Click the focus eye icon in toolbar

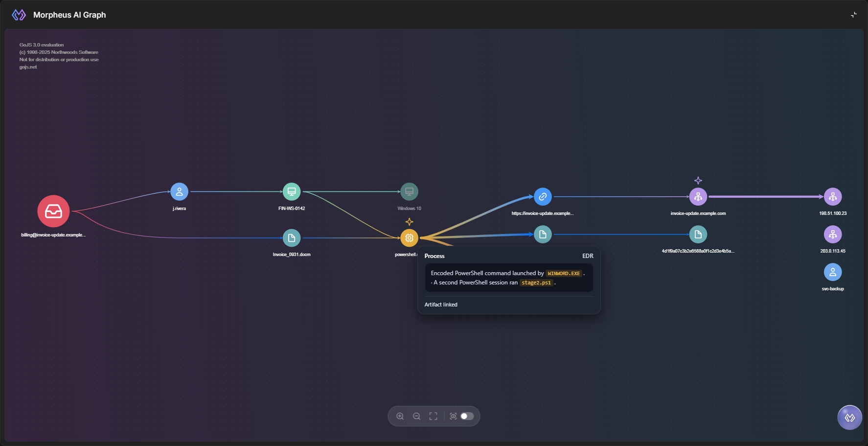(453, 416)
